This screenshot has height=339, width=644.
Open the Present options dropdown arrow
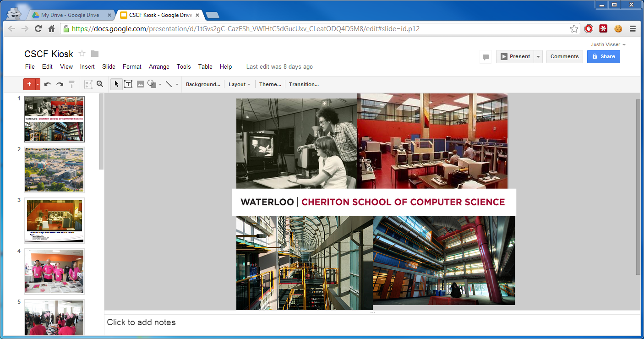click(538, 56)
